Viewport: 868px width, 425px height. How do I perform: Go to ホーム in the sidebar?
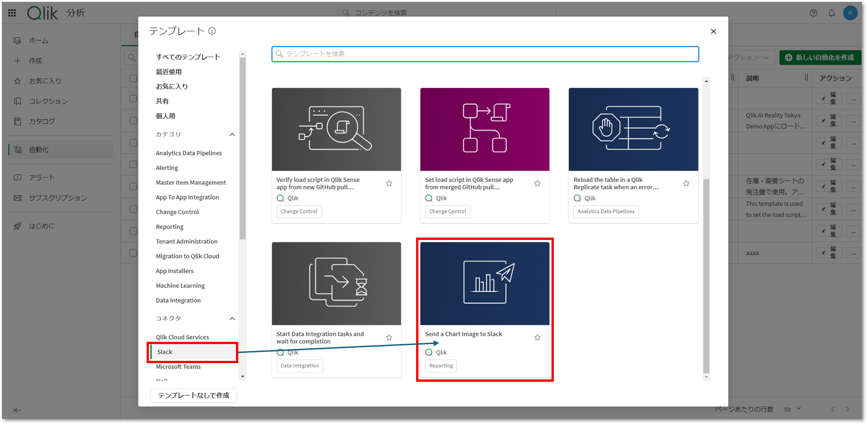click(x=61, y=40)
